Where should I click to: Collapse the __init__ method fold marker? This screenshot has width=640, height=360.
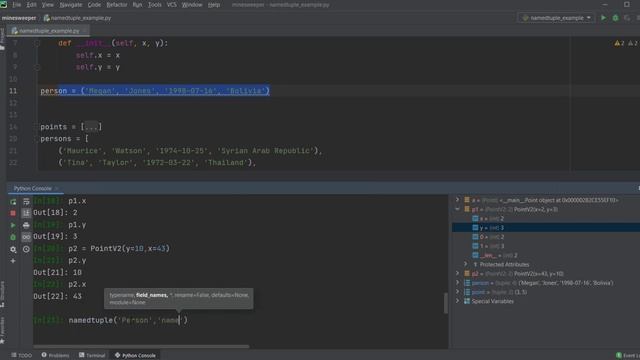(x=37, y=43)
